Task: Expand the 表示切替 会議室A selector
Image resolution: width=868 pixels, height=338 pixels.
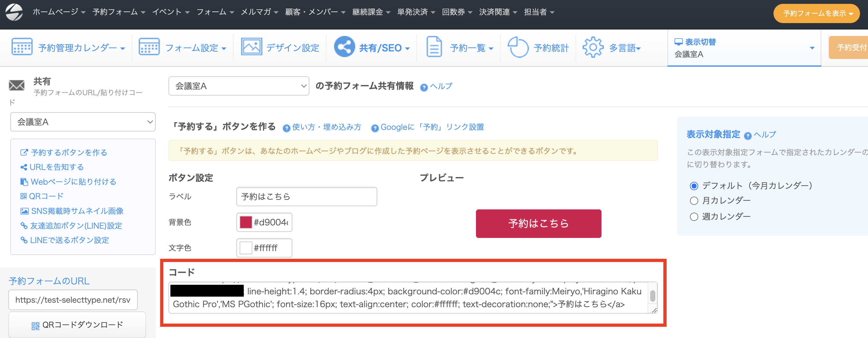Action: pos(744,48)
